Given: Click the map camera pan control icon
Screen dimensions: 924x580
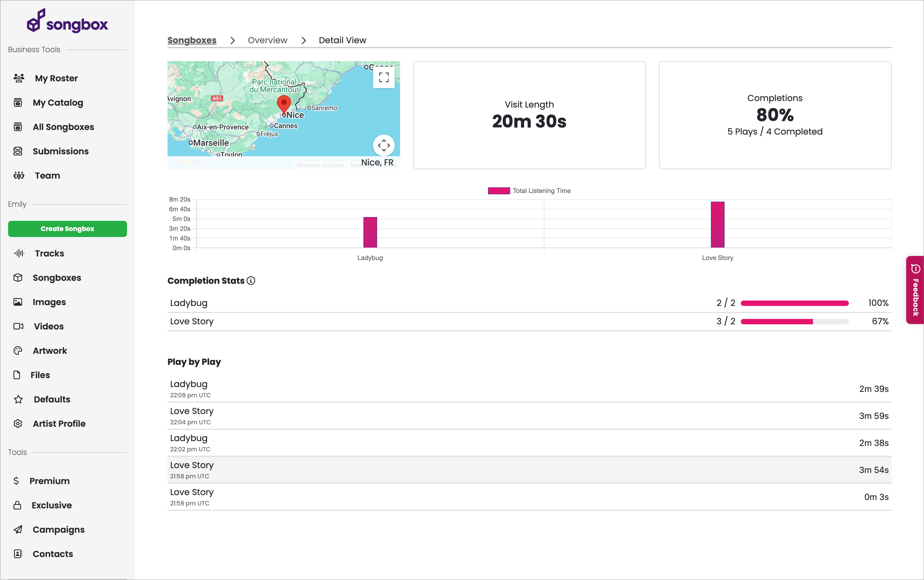Looking at the screenshot, I should click(x=383, y=145).
